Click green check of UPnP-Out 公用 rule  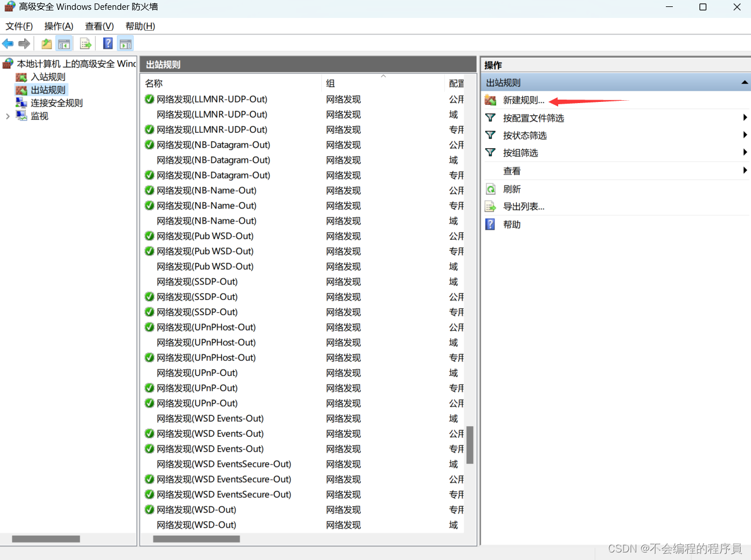(x=149, y=403)
